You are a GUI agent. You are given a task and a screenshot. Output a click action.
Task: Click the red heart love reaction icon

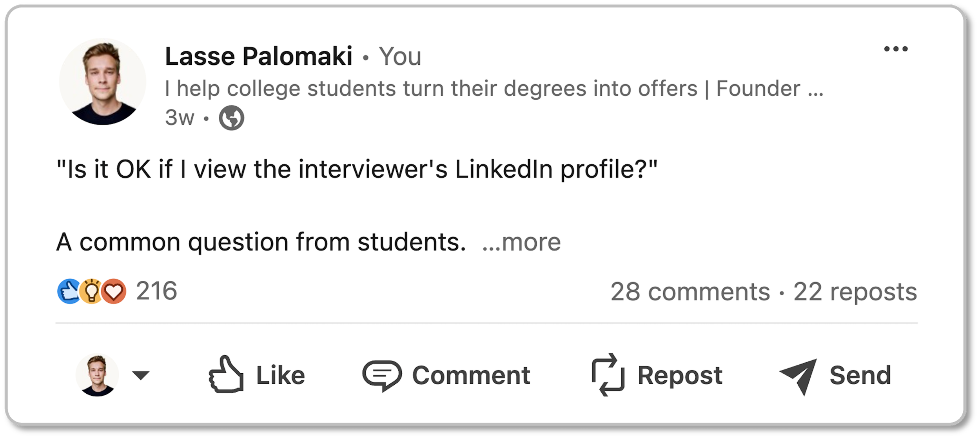(x=114, y=291)
